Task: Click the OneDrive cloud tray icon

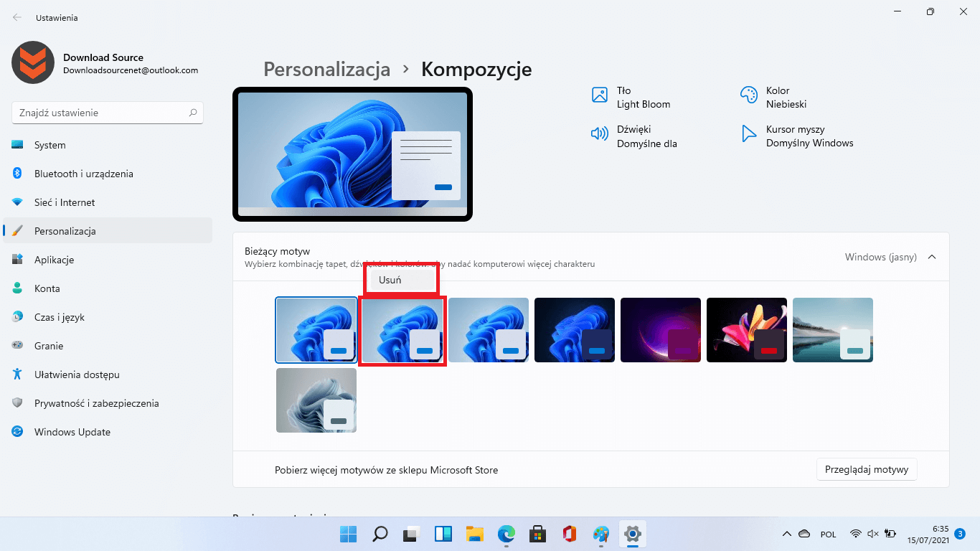Action: (804, 534)
